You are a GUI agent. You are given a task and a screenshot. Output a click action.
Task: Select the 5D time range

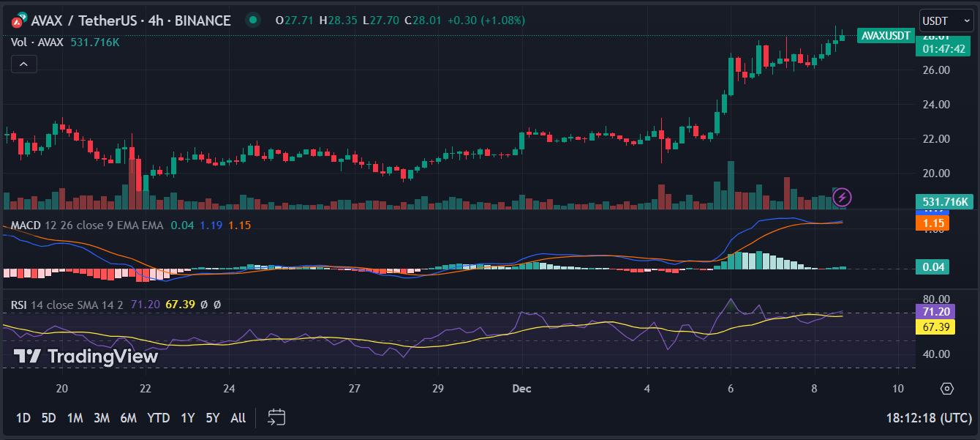(48, 418)
